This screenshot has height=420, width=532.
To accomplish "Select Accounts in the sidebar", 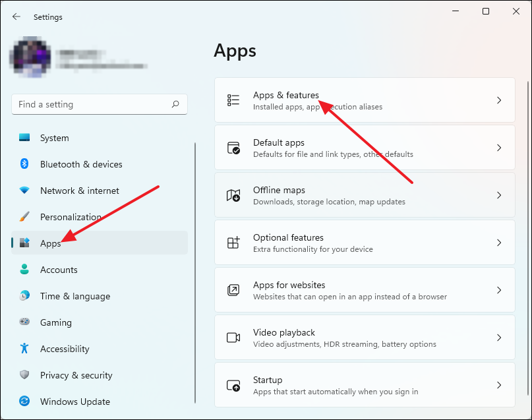I will [x=100, y=270].
